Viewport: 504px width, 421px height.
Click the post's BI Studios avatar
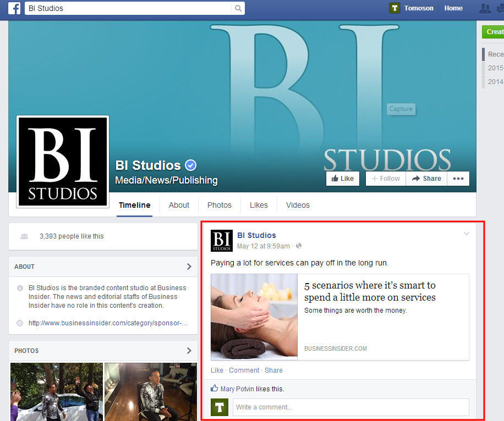click(222, 241)
